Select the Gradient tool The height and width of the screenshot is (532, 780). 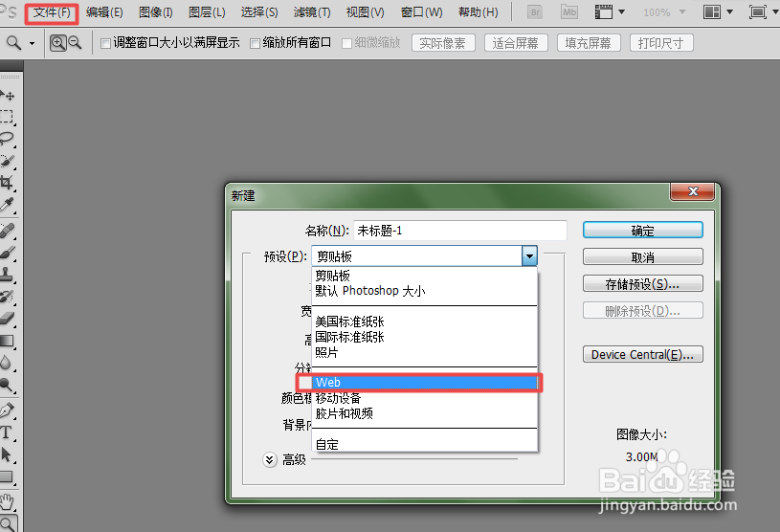coord(7,341)
